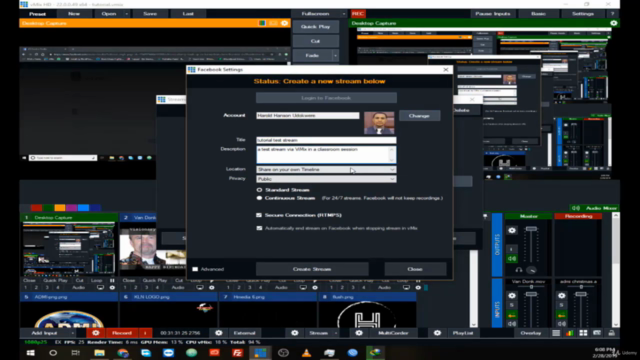
Task: Pause the Desktop Capture input
Action: pyautogui.click(x=112, y=280)
